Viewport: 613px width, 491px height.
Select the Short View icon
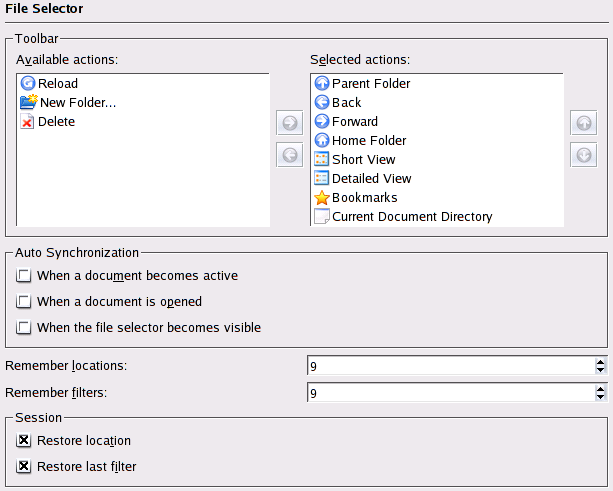pos(322,160)
